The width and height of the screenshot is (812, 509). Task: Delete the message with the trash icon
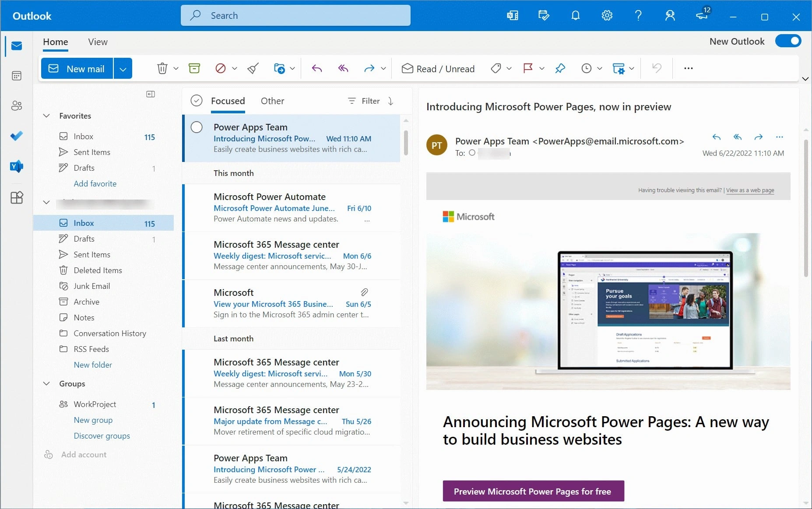(x=162, y=68)
